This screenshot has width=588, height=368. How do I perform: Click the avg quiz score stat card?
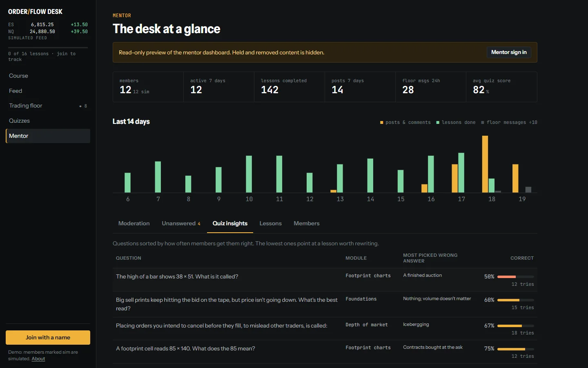(x=501, y=87)
